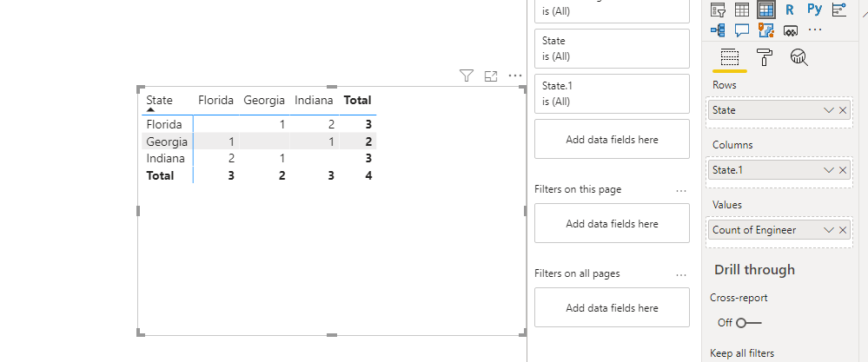Open the filter icon above the matrix

pyautogui.click(x=467, y=76)
